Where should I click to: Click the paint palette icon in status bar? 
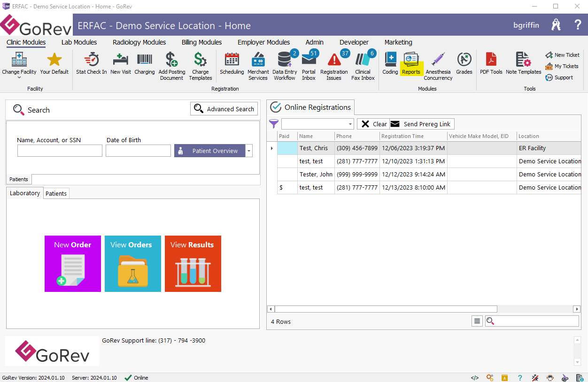565,378
